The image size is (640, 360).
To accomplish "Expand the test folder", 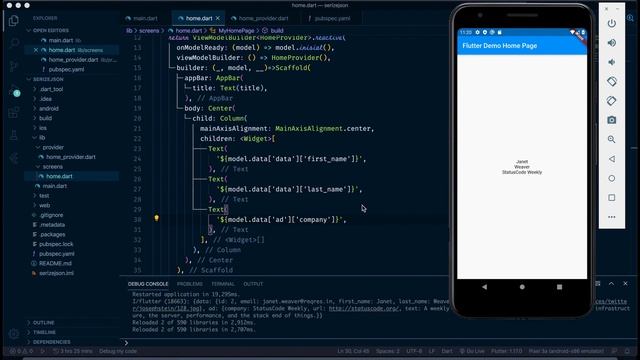I will (x=44, y=196).
